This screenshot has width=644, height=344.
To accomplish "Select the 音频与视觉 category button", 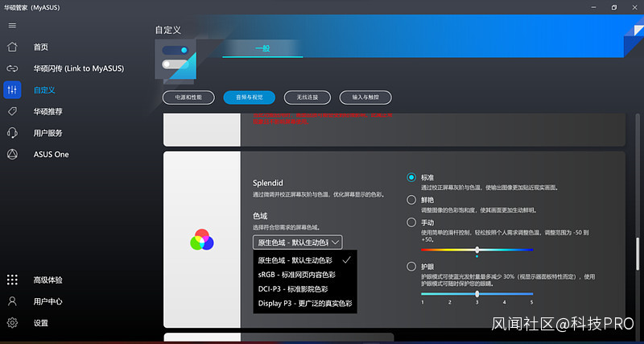I will point(250,97).
